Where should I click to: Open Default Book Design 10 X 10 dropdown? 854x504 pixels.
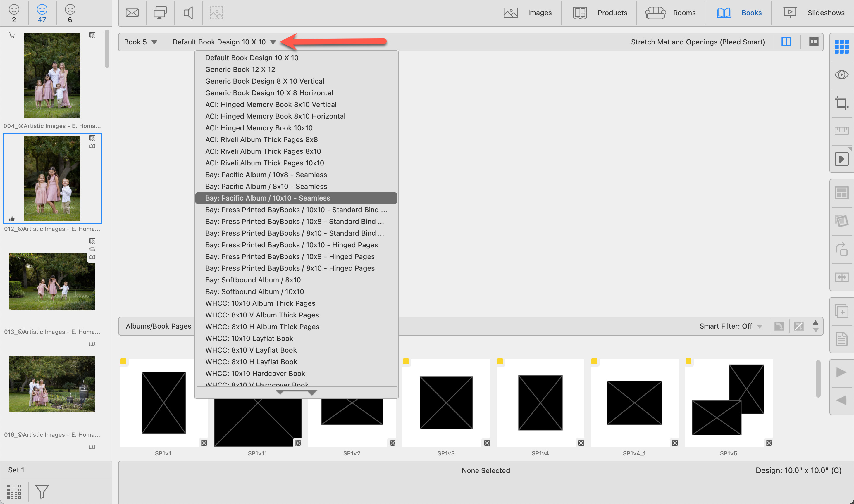[223, 42]
